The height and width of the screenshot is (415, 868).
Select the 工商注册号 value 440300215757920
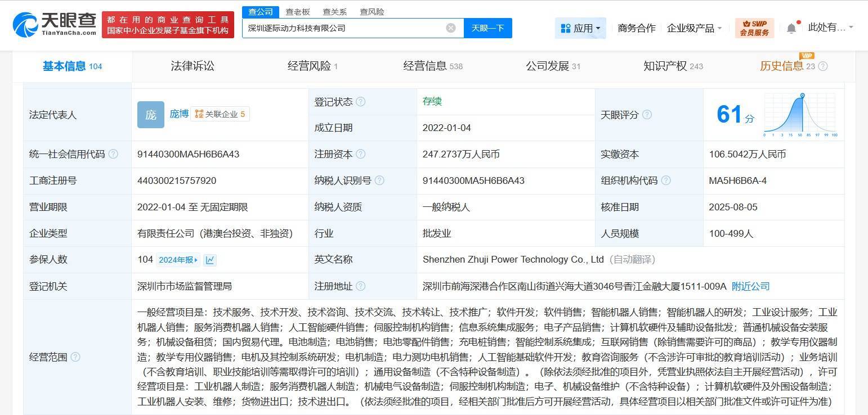(177, 181)
